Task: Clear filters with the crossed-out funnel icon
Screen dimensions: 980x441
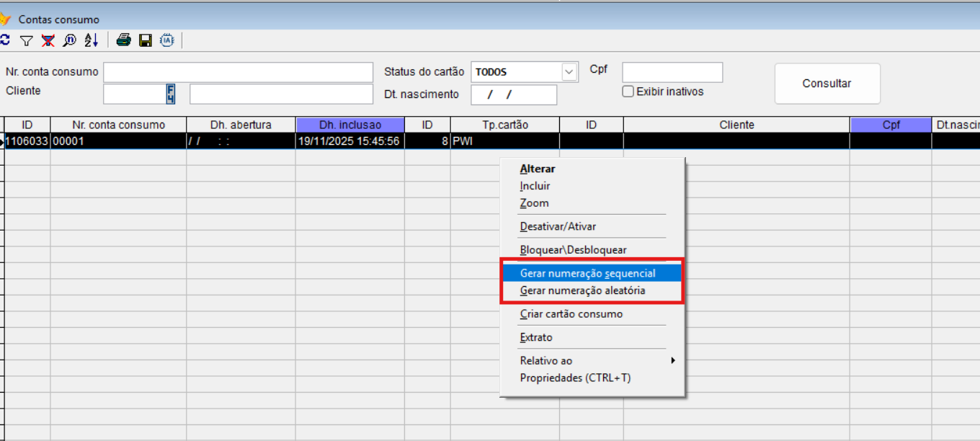Action: [48, 40]
